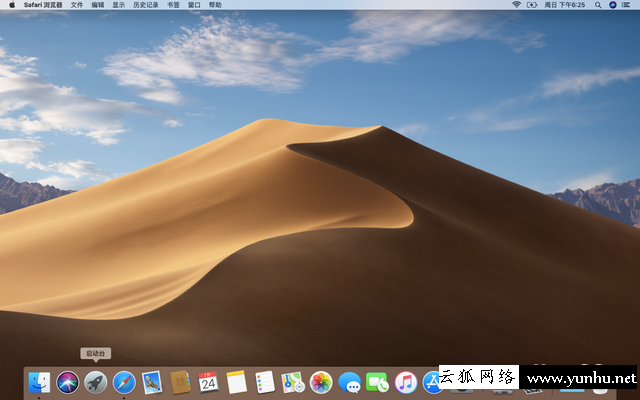The image size is (640, 400).
Task: Click the Wi-Fi status icon
Action: 516,5
